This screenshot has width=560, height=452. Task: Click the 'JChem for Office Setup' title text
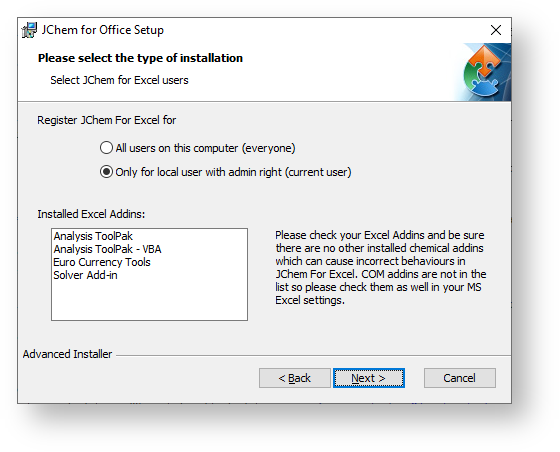102,30
